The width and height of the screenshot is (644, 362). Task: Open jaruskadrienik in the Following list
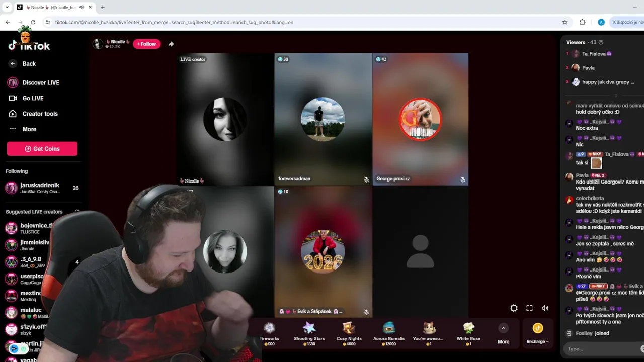tap(42, 188)
